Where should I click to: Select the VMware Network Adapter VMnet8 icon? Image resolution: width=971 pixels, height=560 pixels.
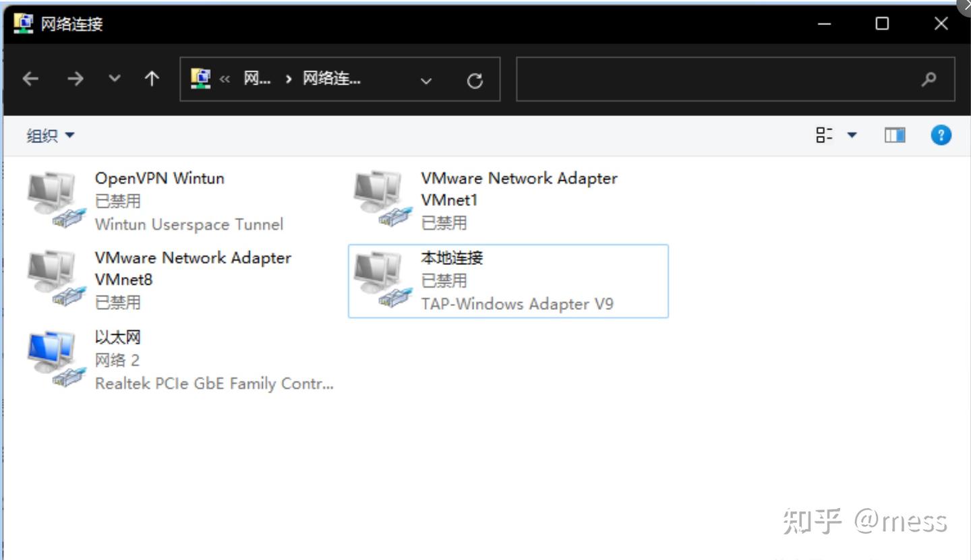(57, 280)
